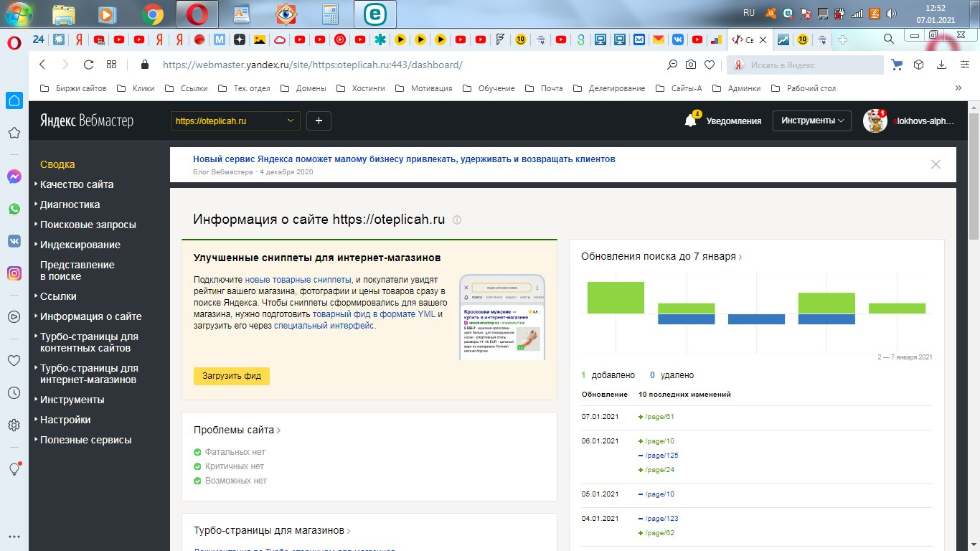Open Messenger in Opera sidebar

tap(14, 176)
